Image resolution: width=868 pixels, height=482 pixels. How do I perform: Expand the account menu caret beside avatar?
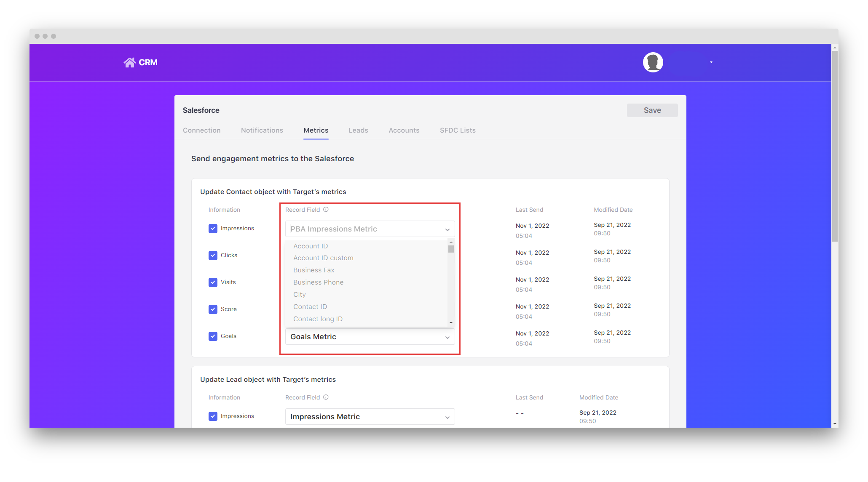[711, 62]
